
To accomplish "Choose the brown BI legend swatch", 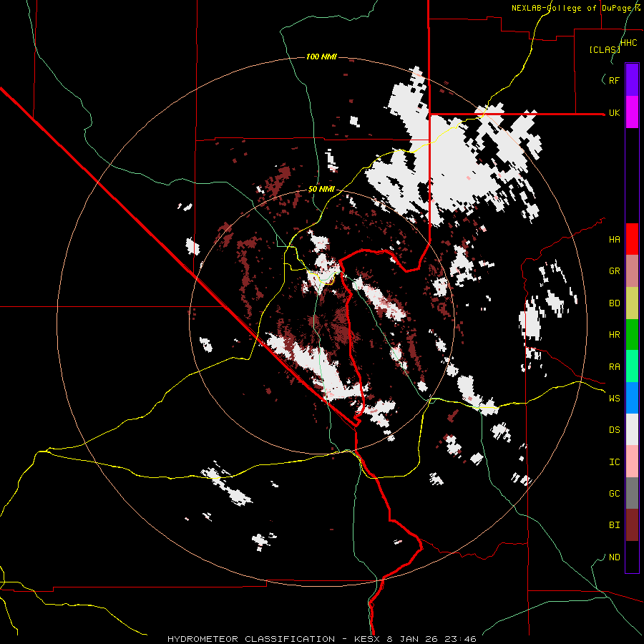I will 632,525.
